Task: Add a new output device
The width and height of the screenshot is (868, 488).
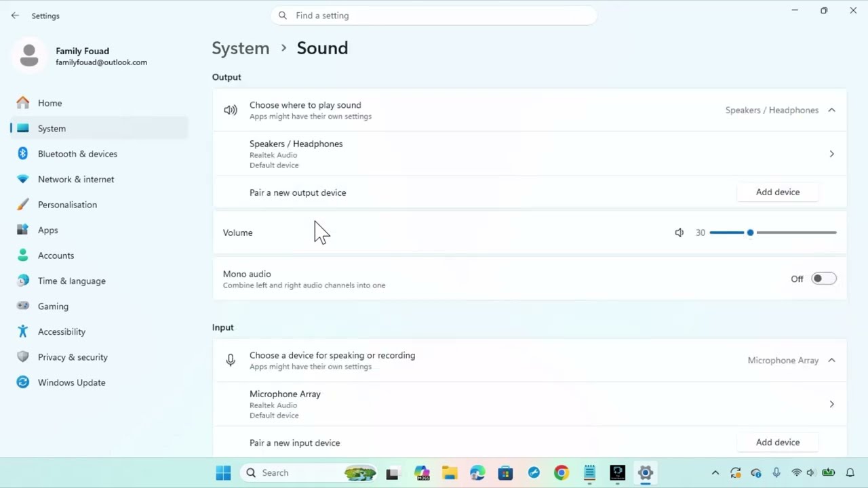Action: pyautogui.click(x=778, y=192)
